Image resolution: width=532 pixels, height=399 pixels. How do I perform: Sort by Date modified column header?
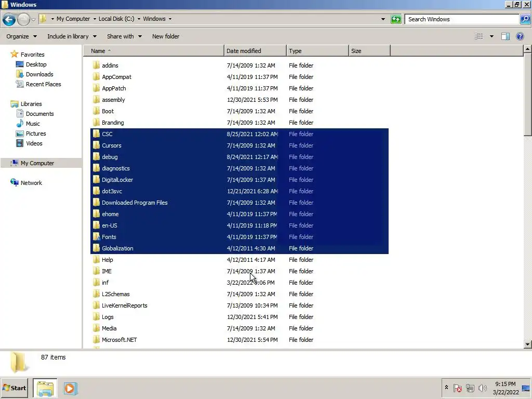(255, 51)
